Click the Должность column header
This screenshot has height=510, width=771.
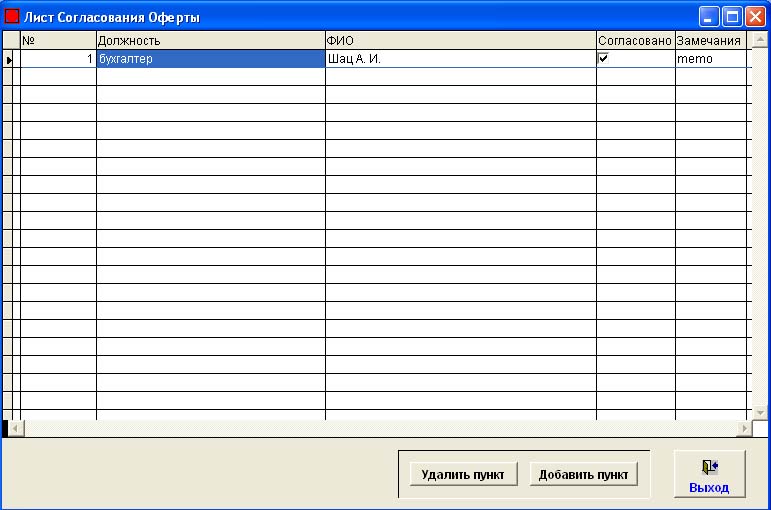[x=211, y=40]
